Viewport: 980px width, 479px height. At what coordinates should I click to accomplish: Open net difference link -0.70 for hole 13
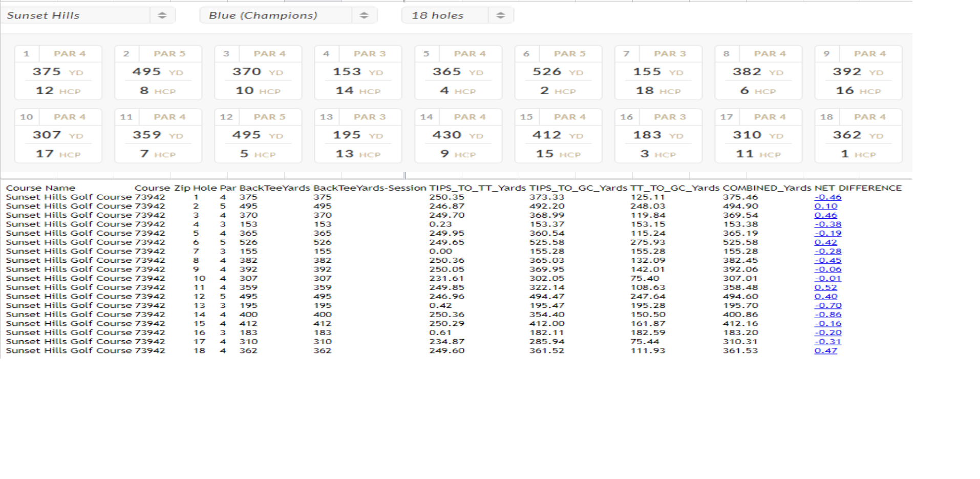828,305
